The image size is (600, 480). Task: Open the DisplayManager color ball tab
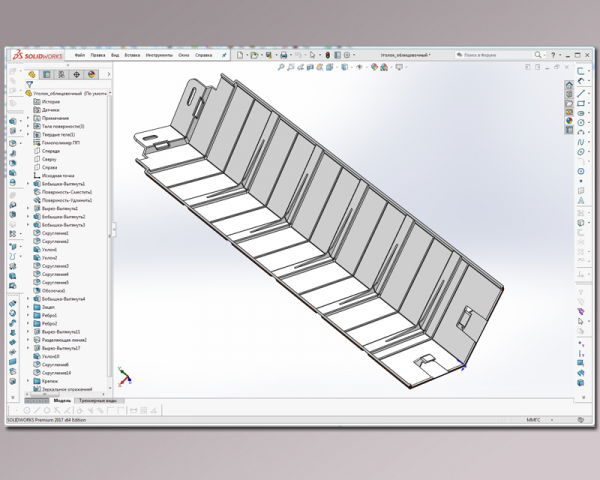point(91,74)
